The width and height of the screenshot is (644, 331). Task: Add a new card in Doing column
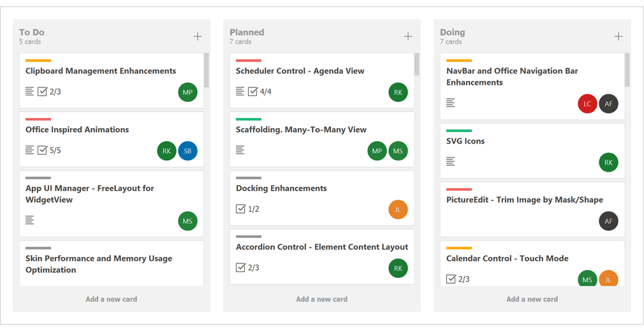pyautogui.click(x=532, y=299)
